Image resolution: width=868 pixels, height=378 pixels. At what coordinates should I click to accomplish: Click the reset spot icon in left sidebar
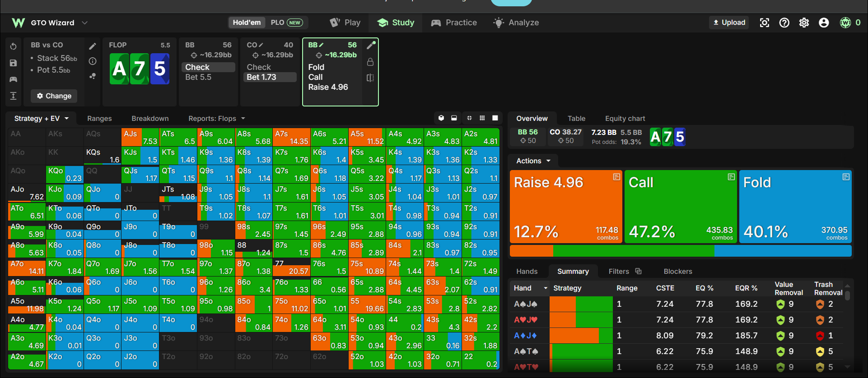pos(13,46)
